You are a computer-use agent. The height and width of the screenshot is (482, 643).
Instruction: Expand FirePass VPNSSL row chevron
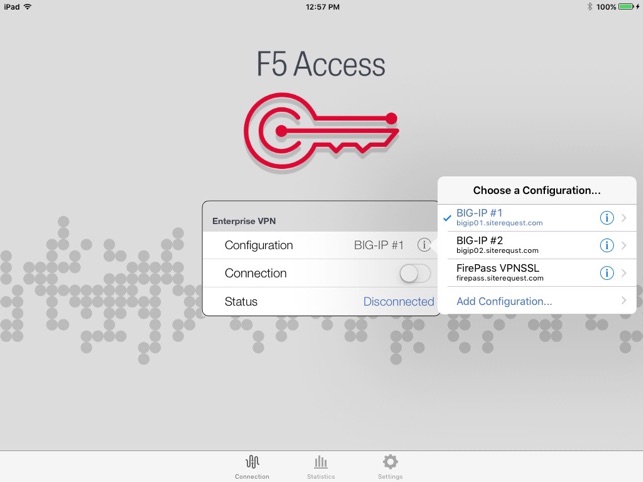pos(624,273)
